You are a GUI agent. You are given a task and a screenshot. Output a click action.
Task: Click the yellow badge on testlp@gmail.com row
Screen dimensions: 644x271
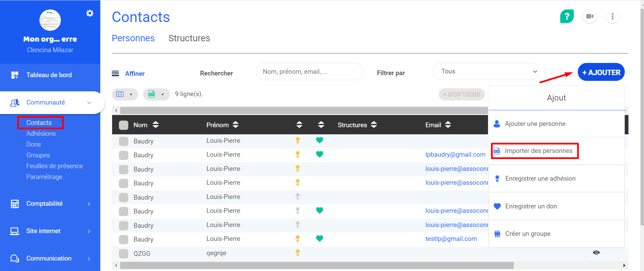(x=298, y=239)
